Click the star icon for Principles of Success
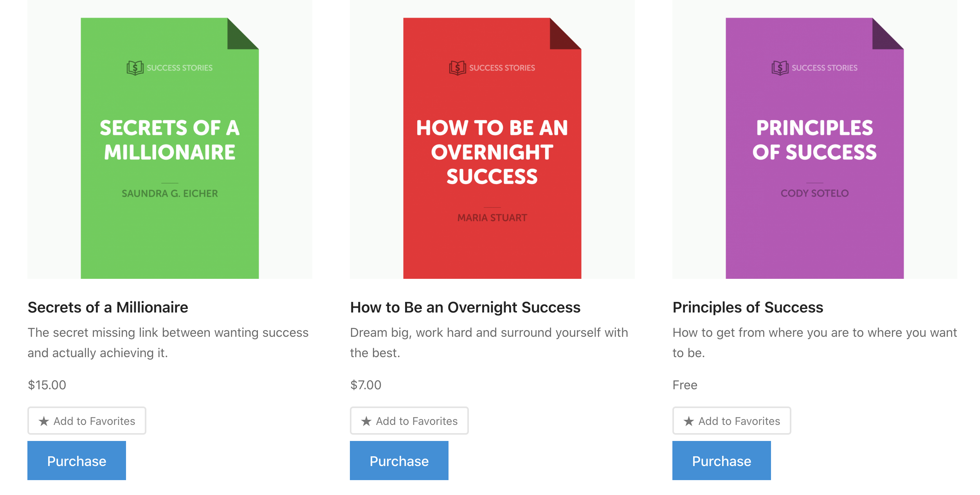Viewport: 980px width, 495px height. (x=689, y=421)
